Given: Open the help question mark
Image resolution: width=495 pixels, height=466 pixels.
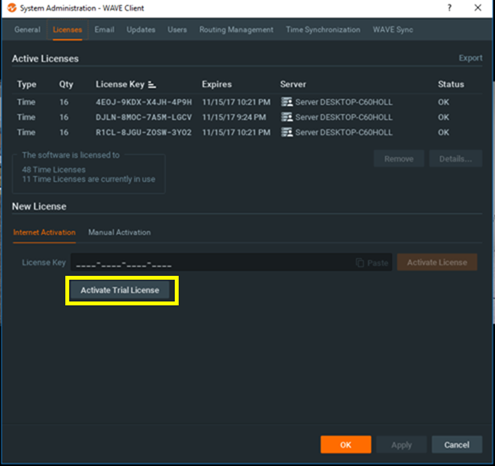Looking at the screenshot, I should 449,8.
